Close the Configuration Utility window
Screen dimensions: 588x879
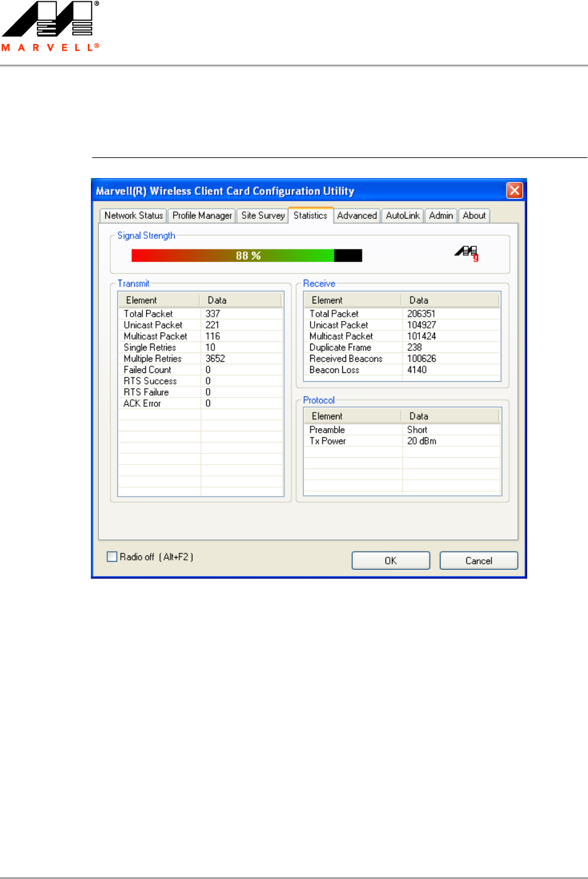tap(515, 191)
